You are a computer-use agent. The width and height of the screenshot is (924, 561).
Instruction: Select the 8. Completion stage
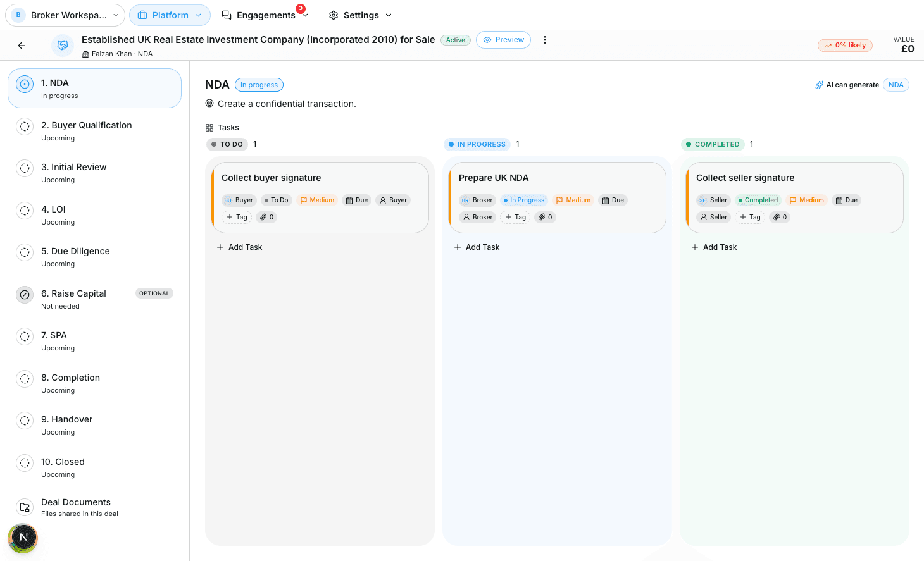pos(94,383)
